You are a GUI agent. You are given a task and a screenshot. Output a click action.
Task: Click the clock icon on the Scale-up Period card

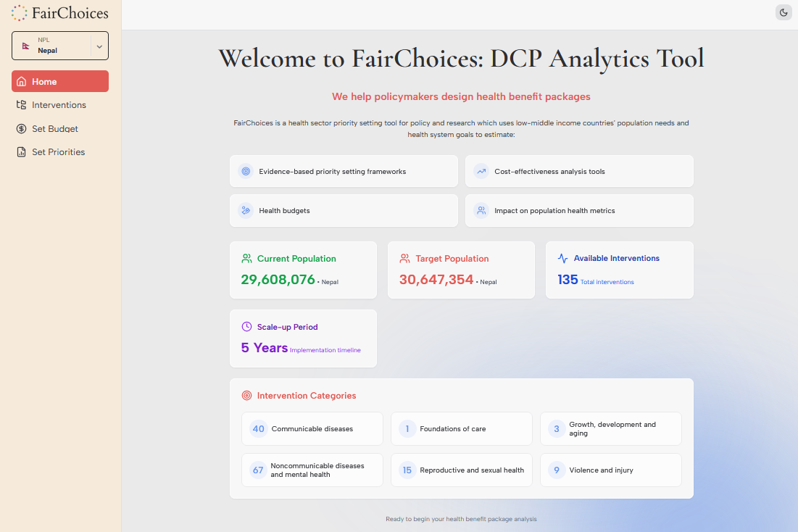tap(246, 326)
